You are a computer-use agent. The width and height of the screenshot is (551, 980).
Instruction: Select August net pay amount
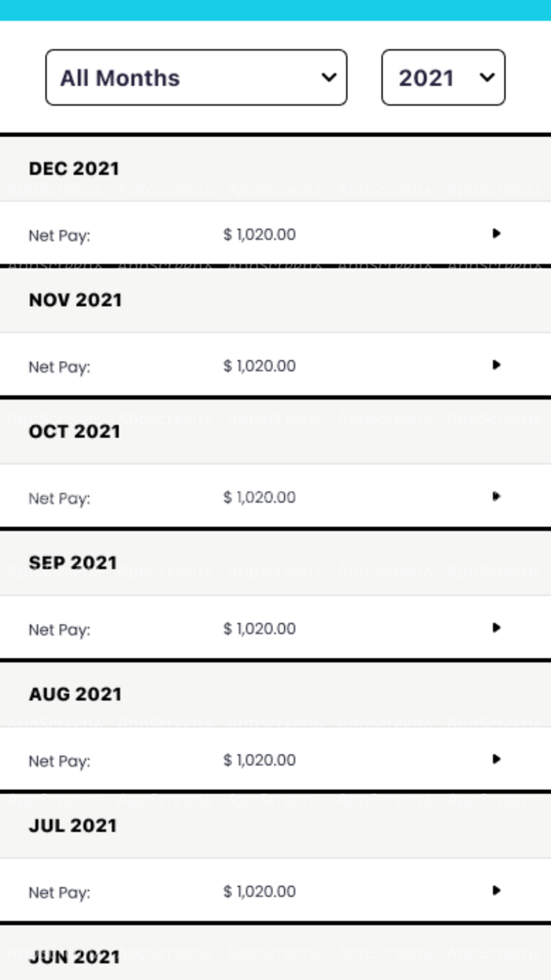260,760
